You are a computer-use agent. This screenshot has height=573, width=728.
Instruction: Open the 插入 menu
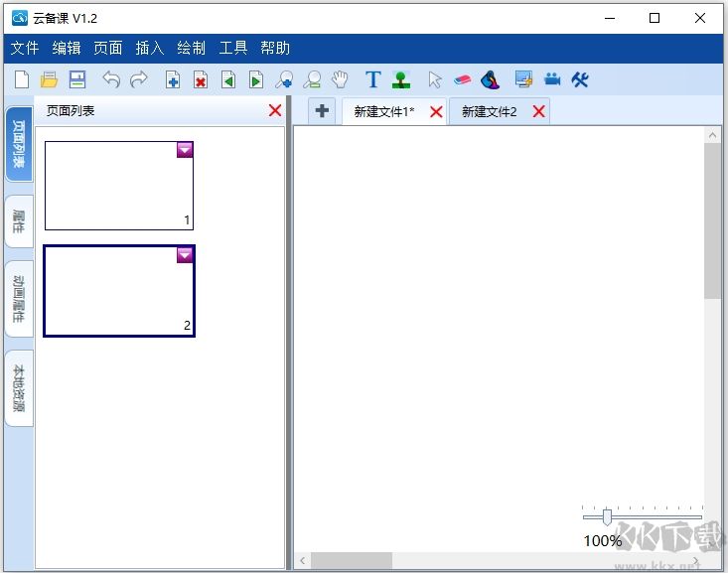(149, 48)
